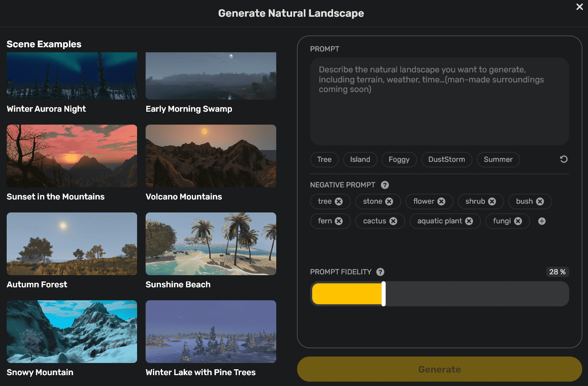Remove the 'tree' negative prompt tag
588x386 pixels.
(x=339, y=202)
